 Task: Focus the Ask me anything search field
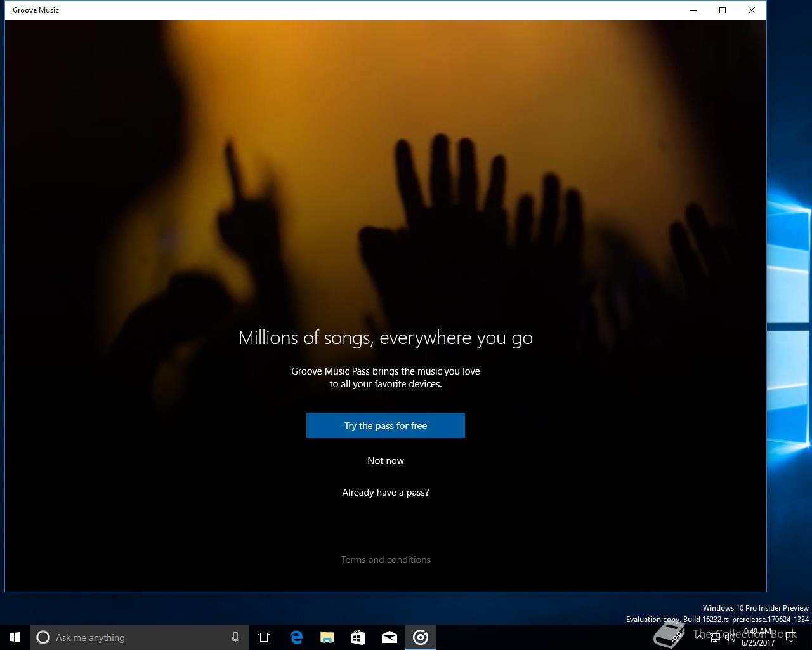tap(140, 637)
